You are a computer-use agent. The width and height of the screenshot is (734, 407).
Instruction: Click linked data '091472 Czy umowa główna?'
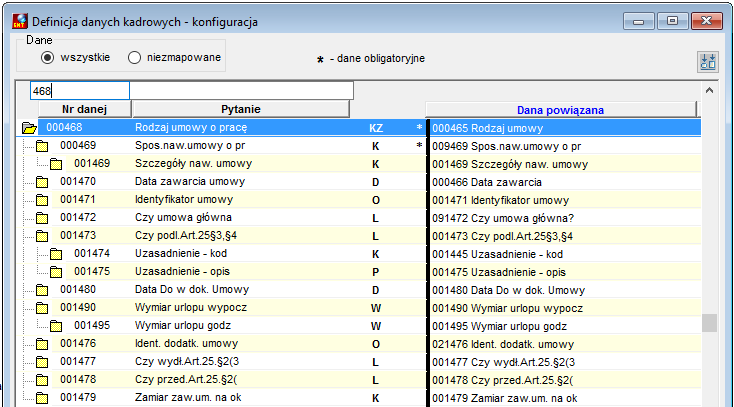click(503, 218)
